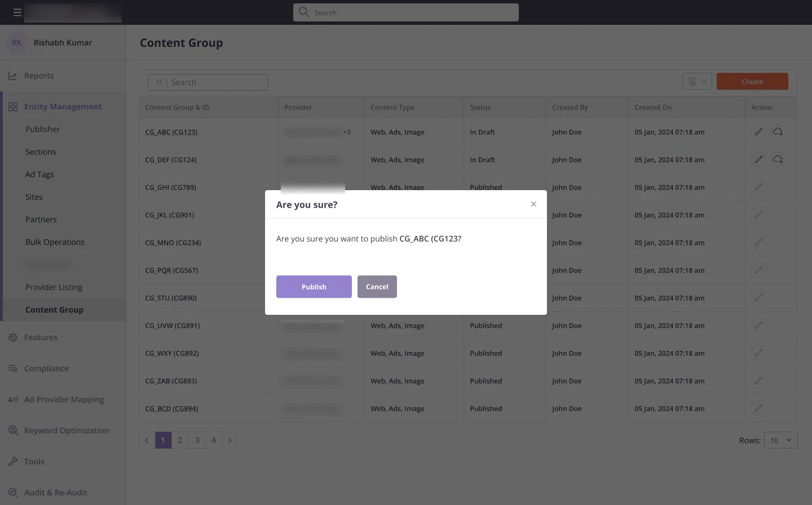The image size is (812, 505).
Task: Click publish cloud icon for CG_DEF
Action: (x=778, y=160)
